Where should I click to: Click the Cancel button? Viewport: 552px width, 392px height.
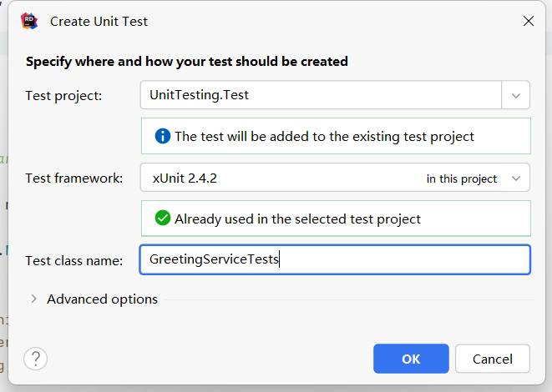coord(492,359)
